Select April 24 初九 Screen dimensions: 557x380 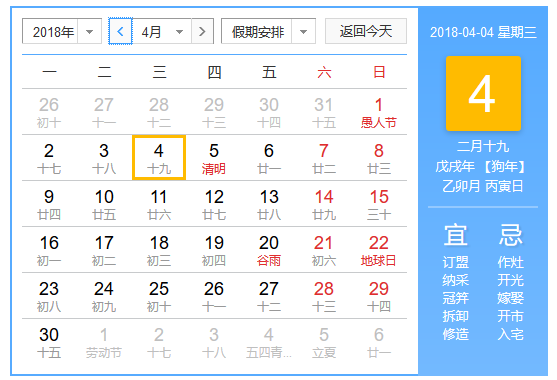coord(104,296)
